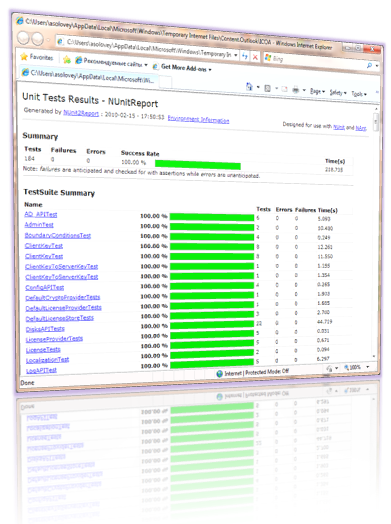Expand the Tools menu dropdown

click(x=359, y=94)
